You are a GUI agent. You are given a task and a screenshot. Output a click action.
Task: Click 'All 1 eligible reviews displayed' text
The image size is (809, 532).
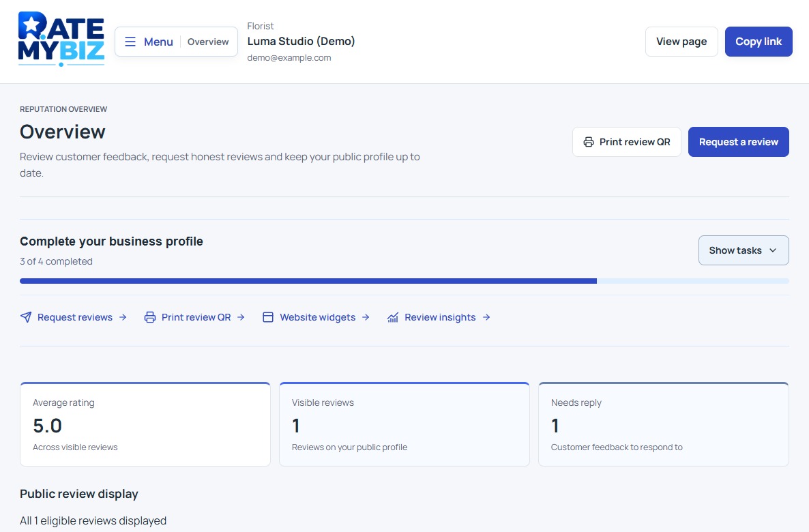(x=93, y=520)
